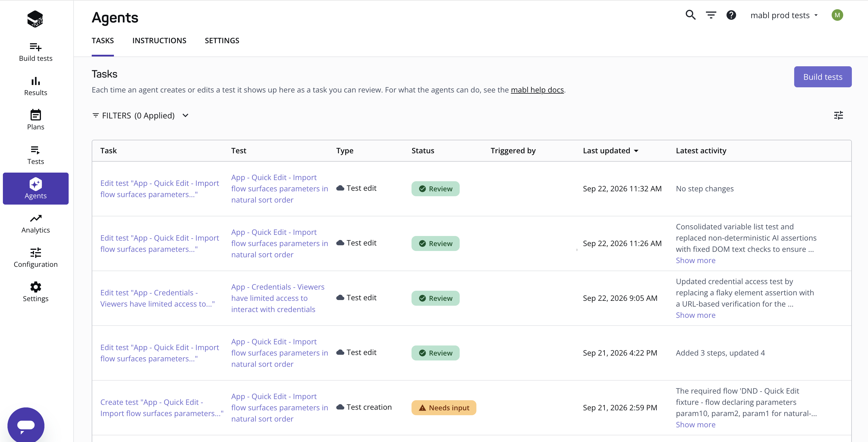Viewport: 868px width, 442px height.
Task: Open Analytics in the sidebar
Action: coord(35,224)
